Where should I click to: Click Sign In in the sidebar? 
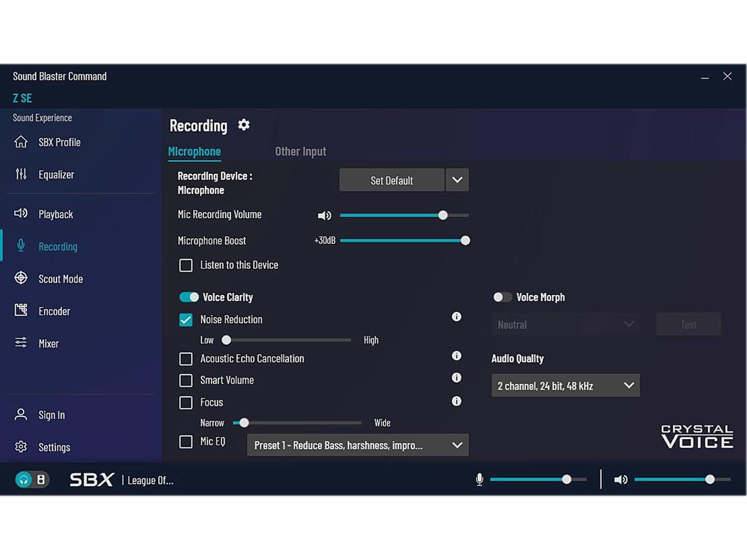(51, 415)
